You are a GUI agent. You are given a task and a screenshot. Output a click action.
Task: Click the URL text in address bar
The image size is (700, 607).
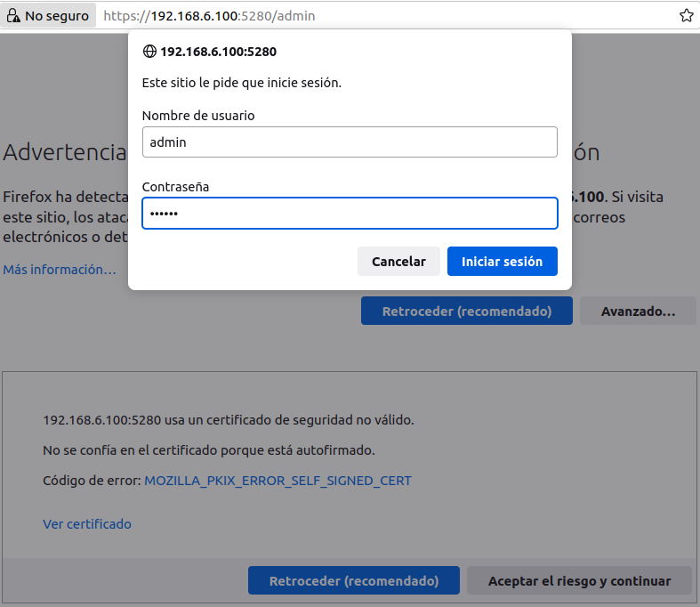(209, 16)
